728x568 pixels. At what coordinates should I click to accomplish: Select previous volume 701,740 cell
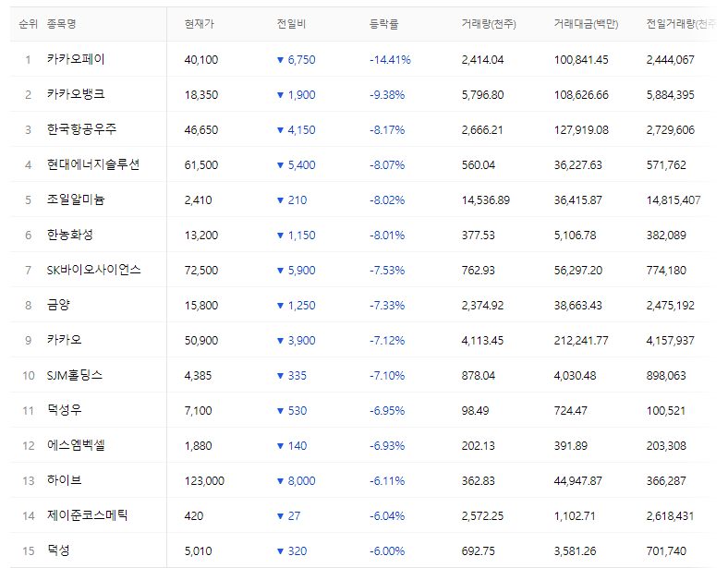point(666,550)
